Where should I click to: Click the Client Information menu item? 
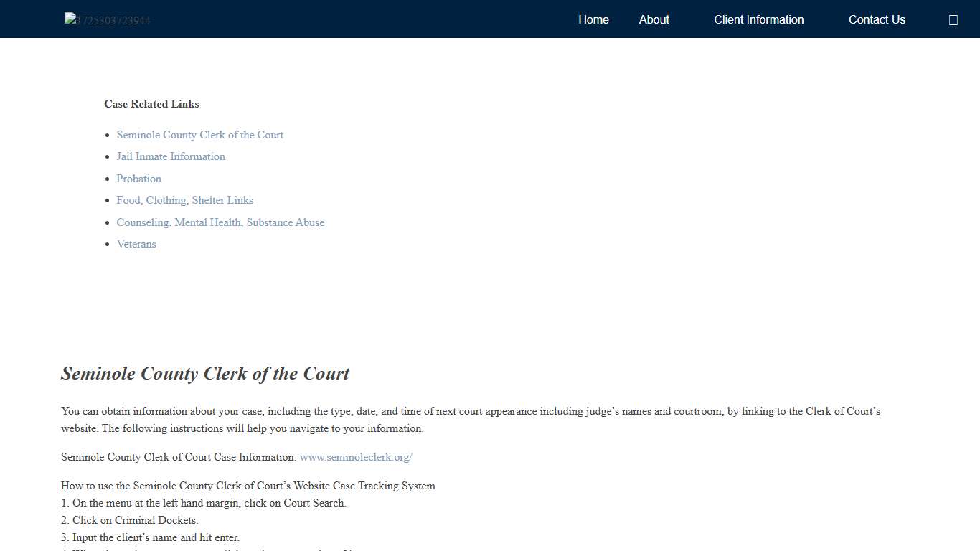click(758, 19)
